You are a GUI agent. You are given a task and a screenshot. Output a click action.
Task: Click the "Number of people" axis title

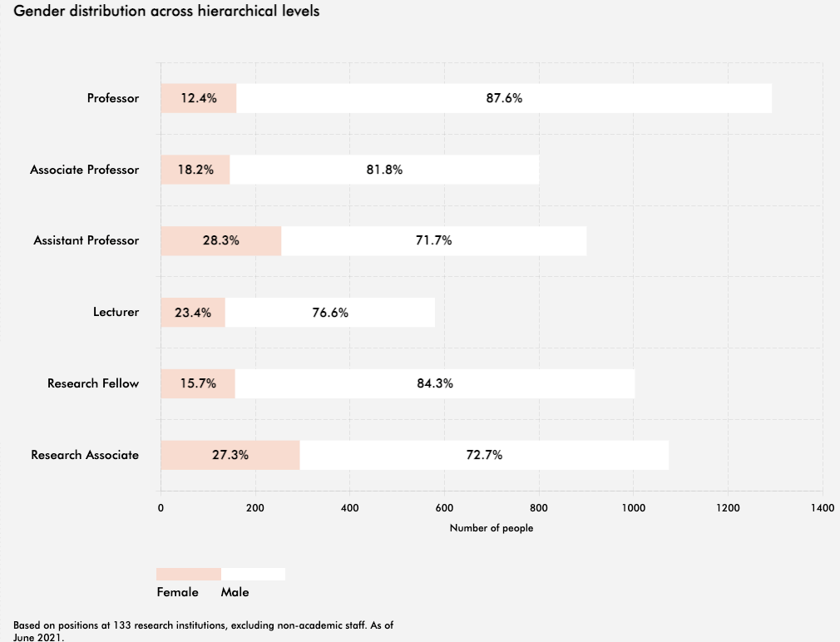(492, 528)
